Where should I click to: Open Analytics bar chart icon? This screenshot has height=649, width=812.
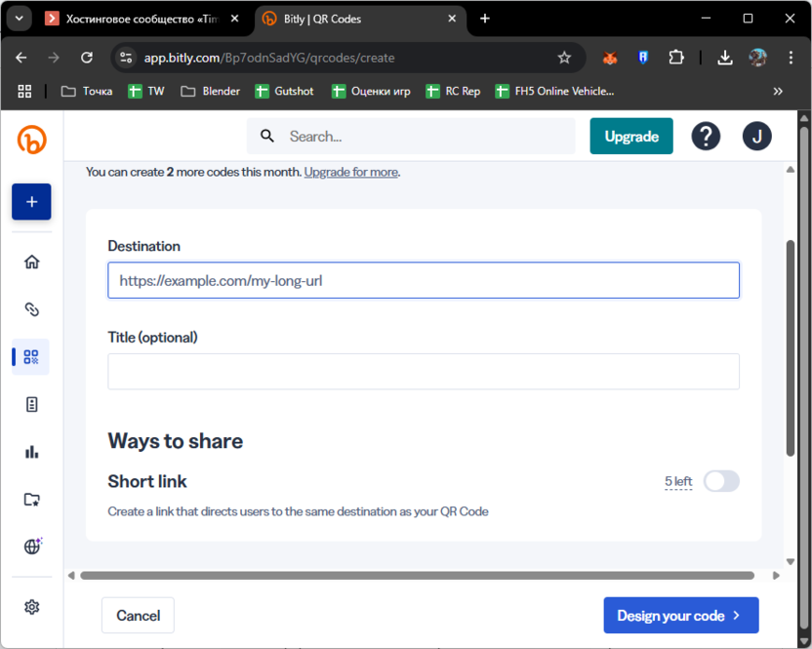click(x=31, y=452)
